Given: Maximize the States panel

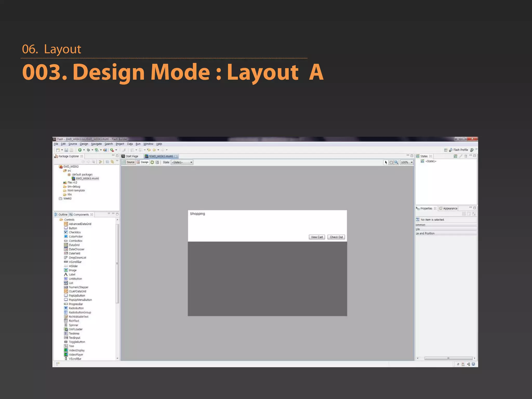Looking at the screenshot, I should [475, 156].
